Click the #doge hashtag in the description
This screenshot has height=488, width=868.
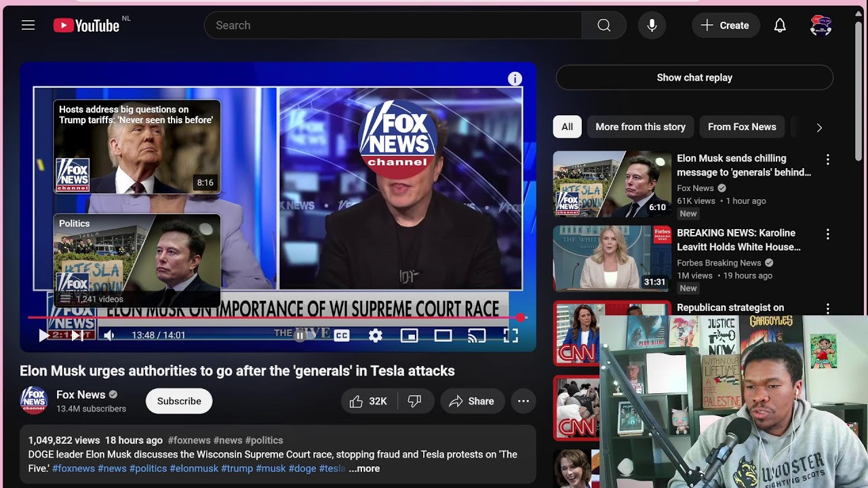point(302,468)
